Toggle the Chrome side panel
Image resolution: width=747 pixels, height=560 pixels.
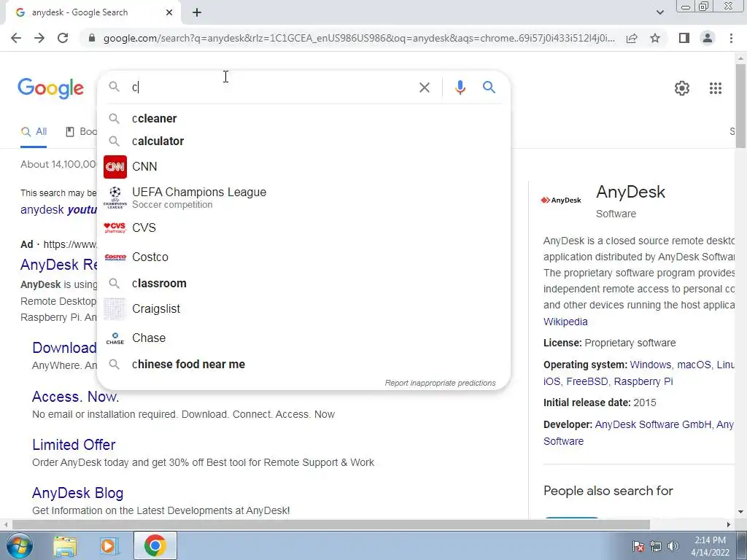click(x=684, y=38)
